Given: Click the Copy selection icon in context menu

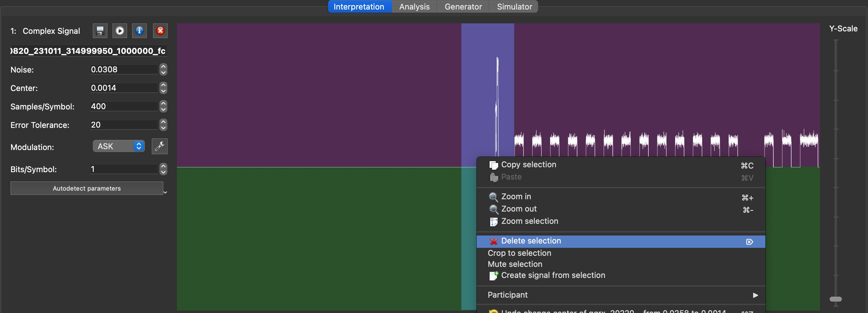Looking at the screenshot, I should click(494, 165).
